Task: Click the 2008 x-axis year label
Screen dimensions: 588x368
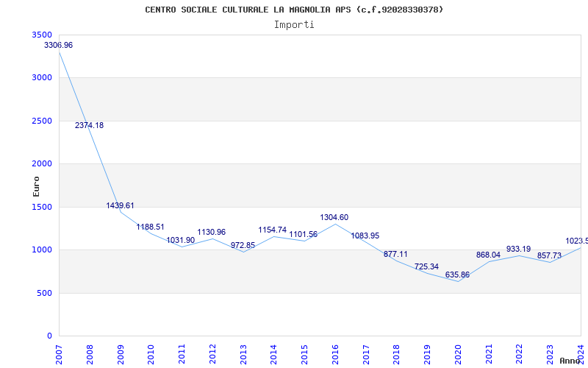Action: (x=90, y=355)
